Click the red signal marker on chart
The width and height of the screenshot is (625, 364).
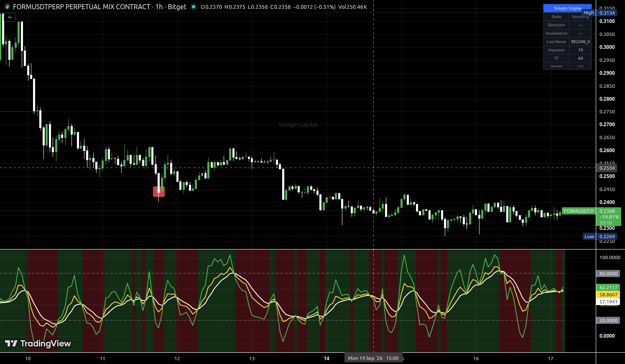[159, 191]
